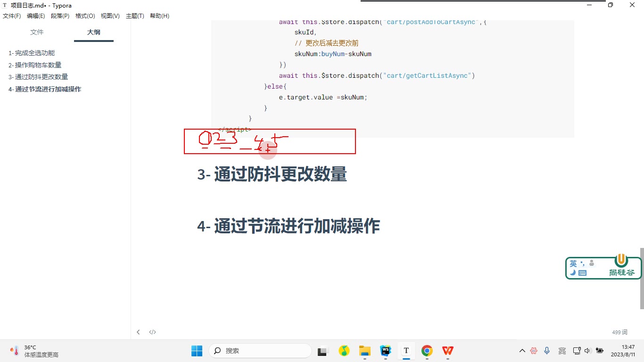
Task: Open the volume control in system tray
Action: pos(587,351)
